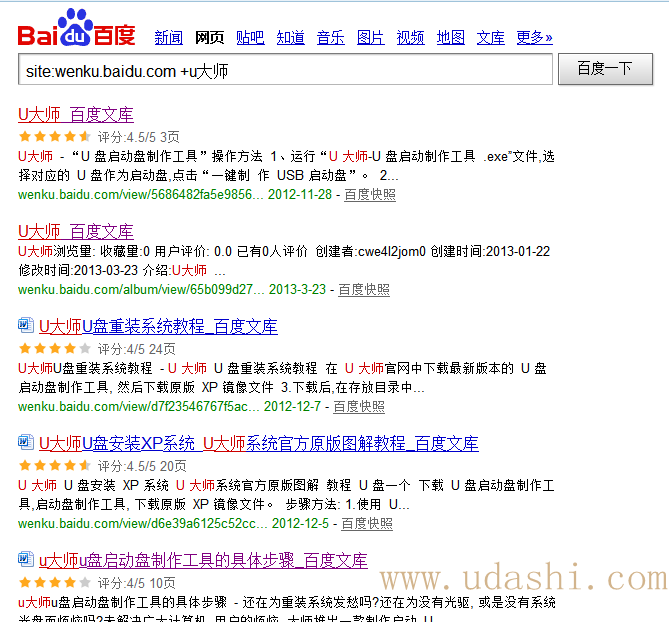669x622 pixels.
Task: Switch to 音乐 music tab
Action: click(x=330, y=38)
